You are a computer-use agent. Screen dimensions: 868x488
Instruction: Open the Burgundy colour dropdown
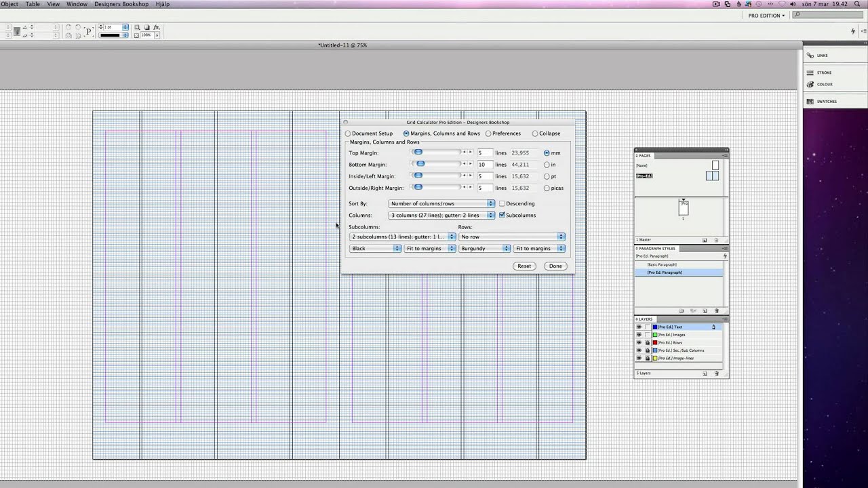(x=485, y=248)
